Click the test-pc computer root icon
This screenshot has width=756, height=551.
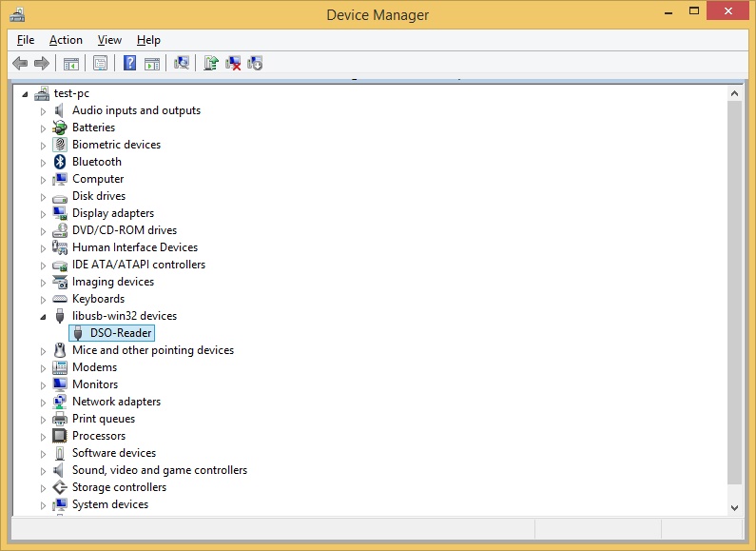42,93
